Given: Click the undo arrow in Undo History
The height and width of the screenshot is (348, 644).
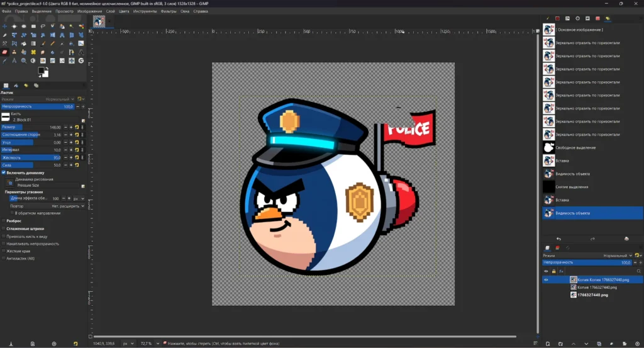Looking at the screenshot, I should pos(558,239).
